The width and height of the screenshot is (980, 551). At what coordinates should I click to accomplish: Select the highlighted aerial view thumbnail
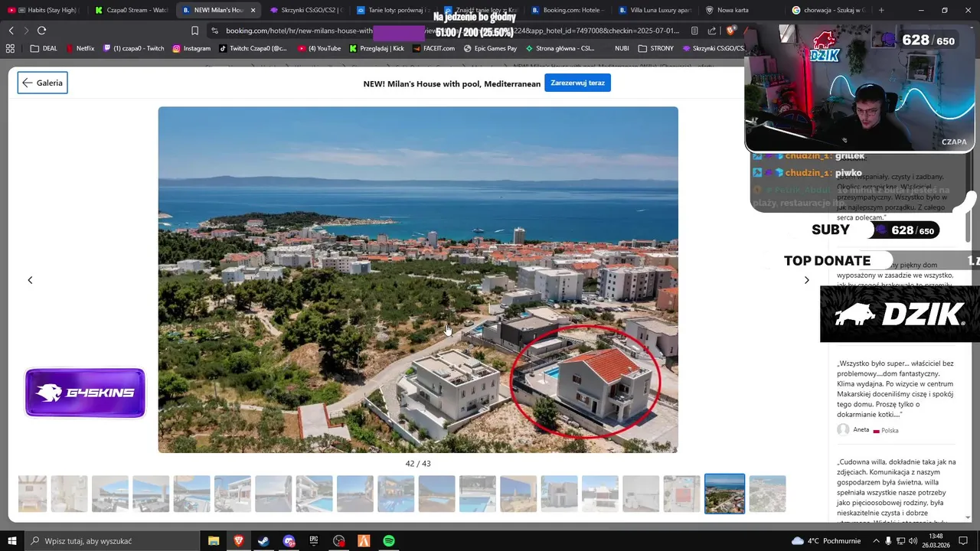(x=724, y=494)
